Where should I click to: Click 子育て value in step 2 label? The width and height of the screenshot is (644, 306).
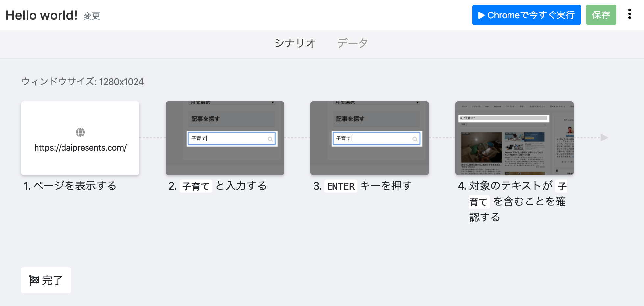[196, 186]
